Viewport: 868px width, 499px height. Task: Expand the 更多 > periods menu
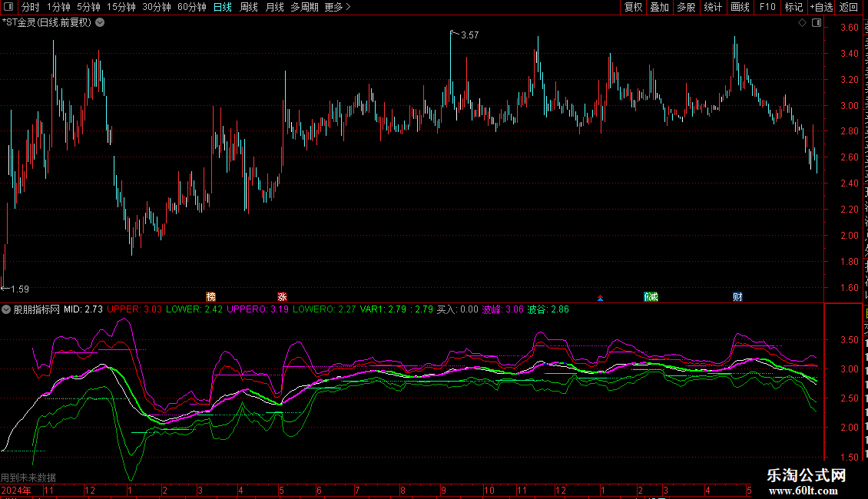tap(338, 7)
